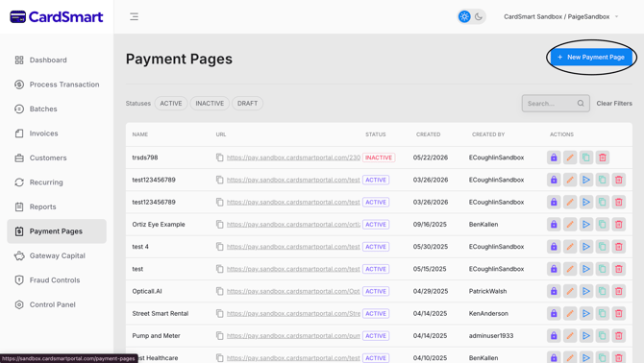This screenshot has width=644, height=363.
Task: Click the New Payment Page button
Action: (x=591, y=57)
